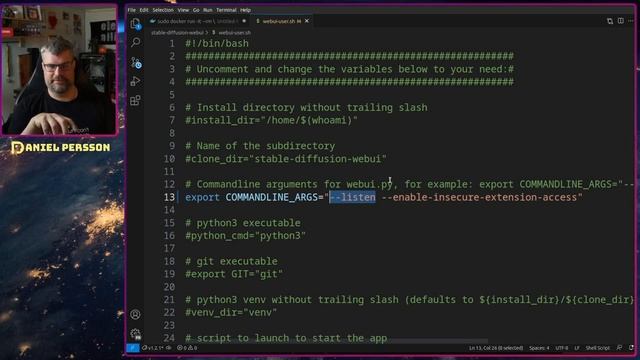
Task: Change file encoding UTF-8
Action: (562, 348)
